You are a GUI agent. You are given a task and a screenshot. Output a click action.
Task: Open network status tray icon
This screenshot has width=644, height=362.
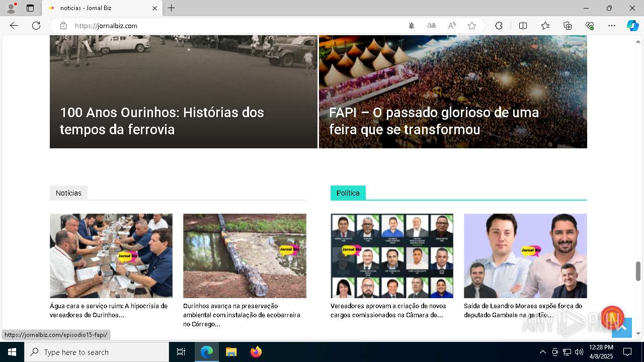tap(567, 352)
